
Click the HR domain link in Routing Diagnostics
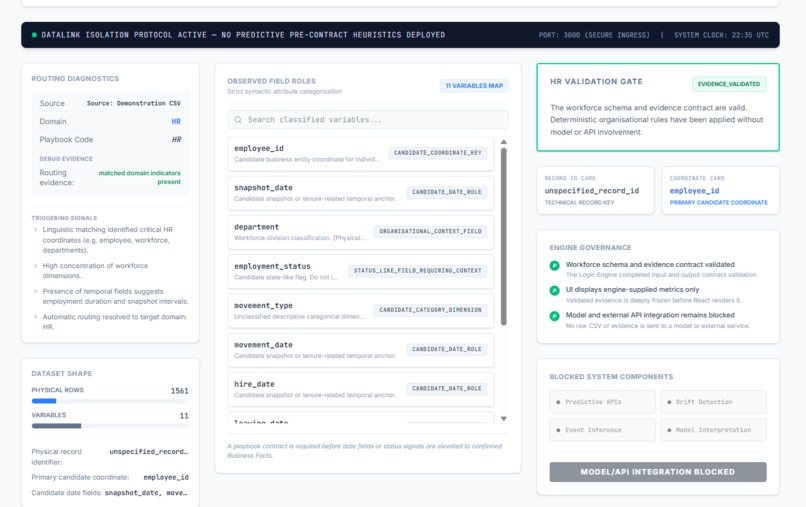(x=176, y=121)
